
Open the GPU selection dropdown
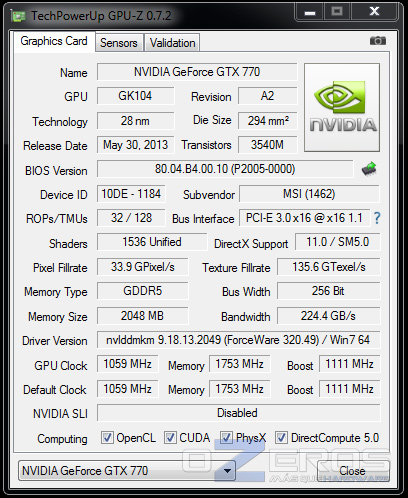click(x=127, y=471)
